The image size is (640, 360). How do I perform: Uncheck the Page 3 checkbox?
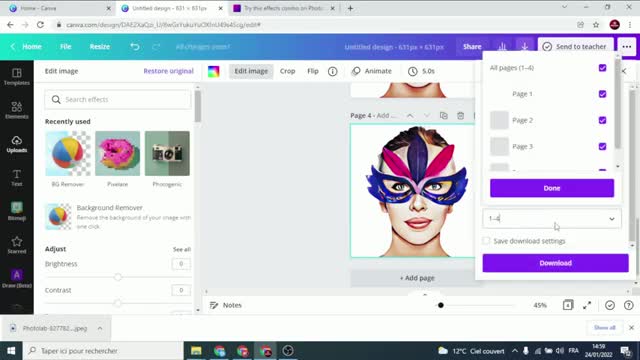tap(602, 146)
